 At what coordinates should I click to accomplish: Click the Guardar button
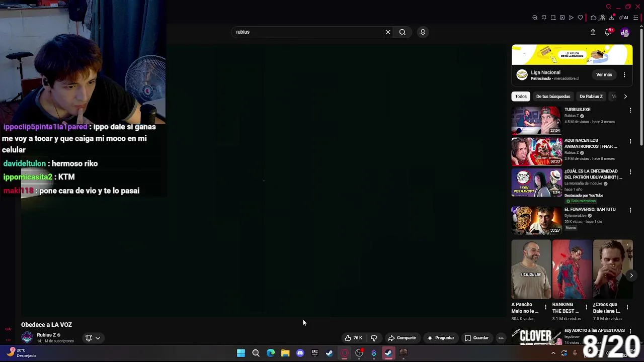(477, 338)
